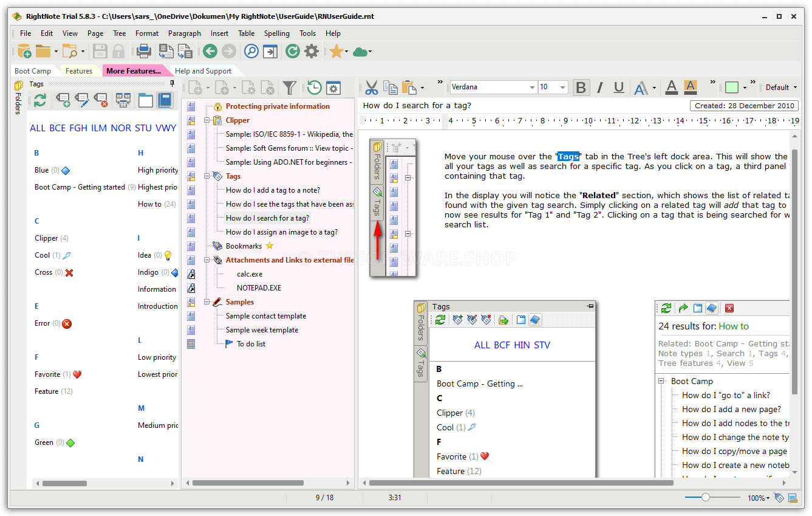Select 'How do I add a tag to a note?'
This screenshot has height=516, width=812.
click(x=273, y=190)
